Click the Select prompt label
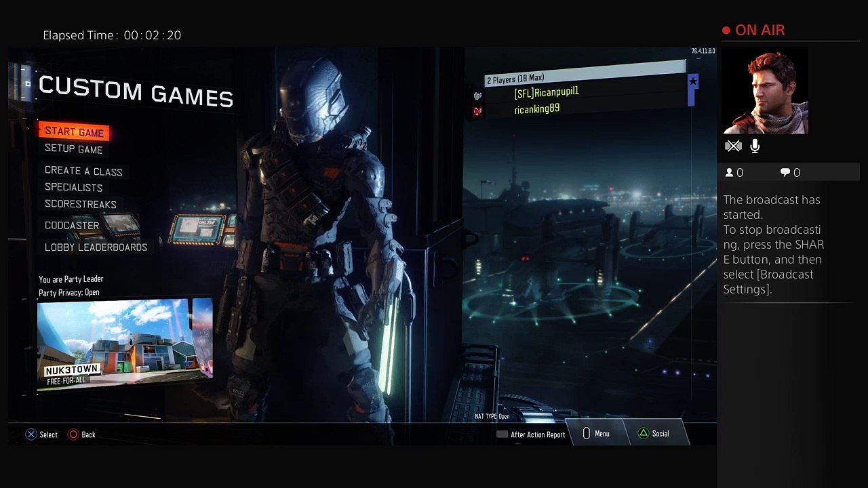The image size is (868, 488). [x=48, y=434]
